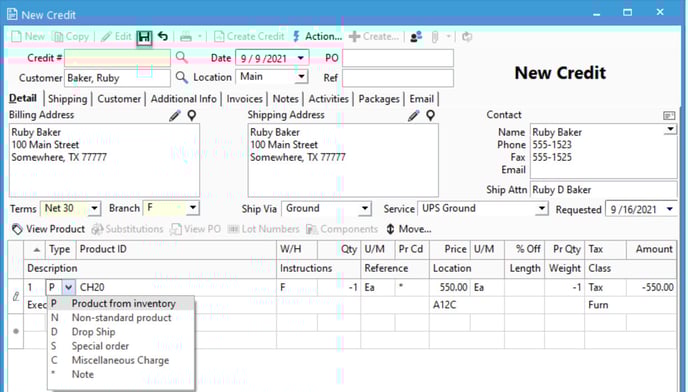Switch to the Shipping tab

pyautogui.click(x=68, y=99)
